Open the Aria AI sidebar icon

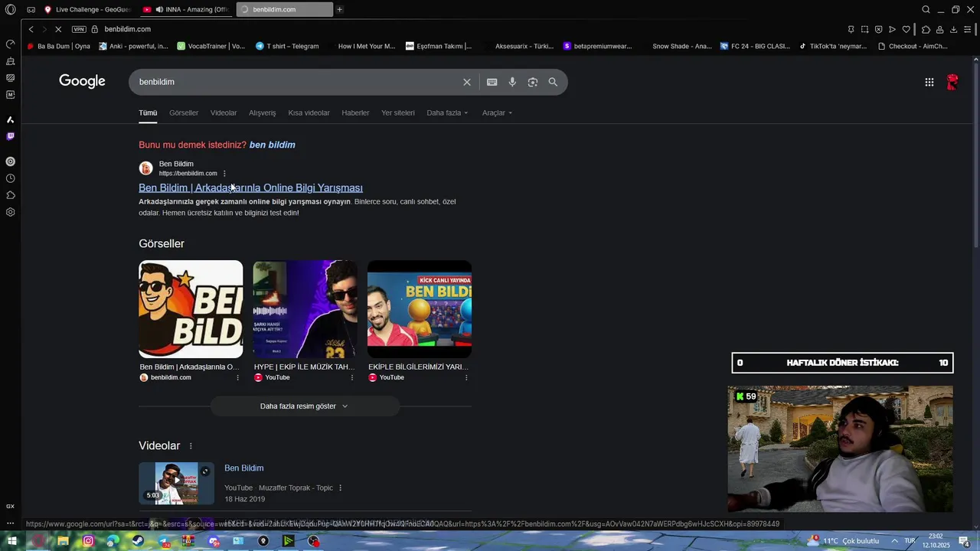click(x=10, y=119)
